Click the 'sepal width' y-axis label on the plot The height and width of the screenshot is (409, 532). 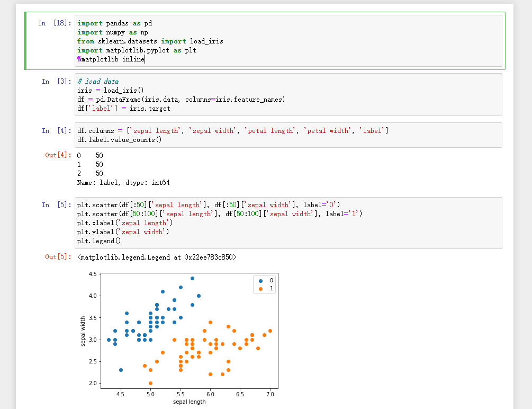pos(83,331)
